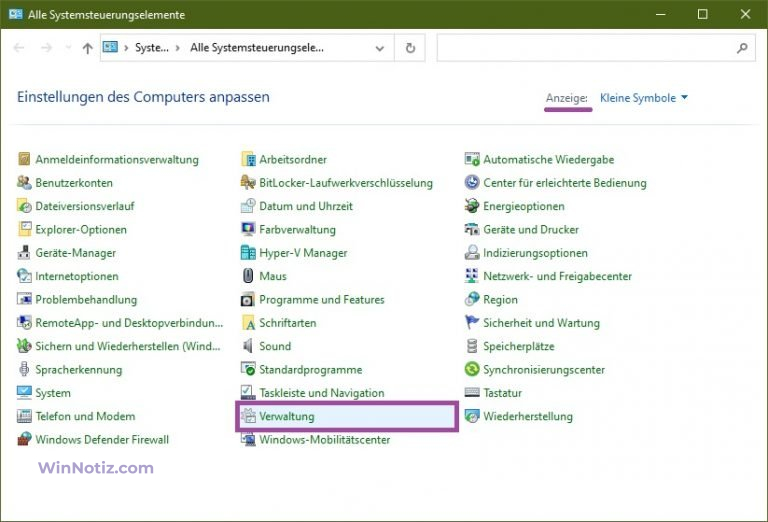Image resolution: width=768 pixels, height=522 pixels.
Task: Click the Alle Systemsteuerungselemente breadcrumb
Action: click(x=257, y=47)
